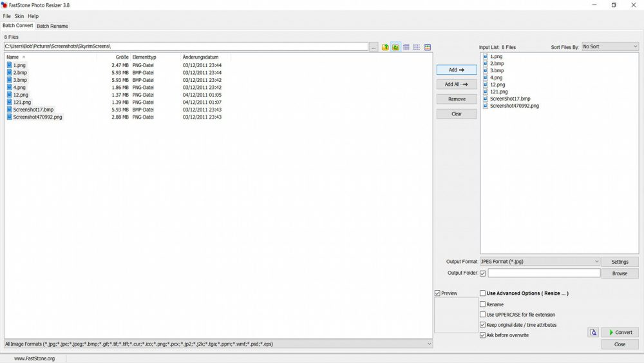Open the Skin menu
The image size is (644, 363).
click(x=19, y=16)
